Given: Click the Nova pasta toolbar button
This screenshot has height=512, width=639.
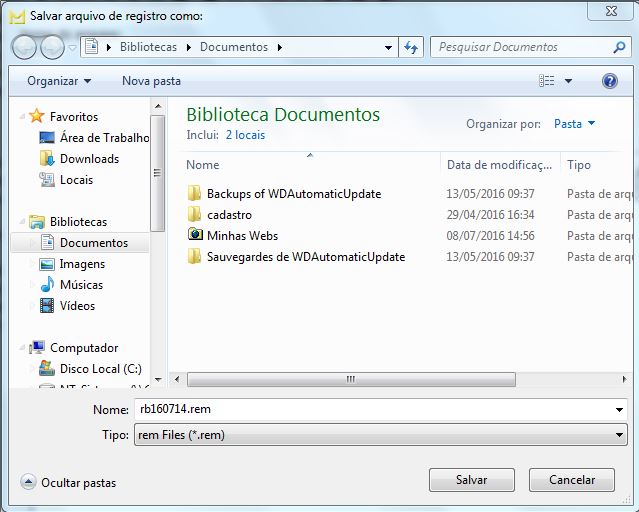Looking at the screenshot, I should (152, 80).
